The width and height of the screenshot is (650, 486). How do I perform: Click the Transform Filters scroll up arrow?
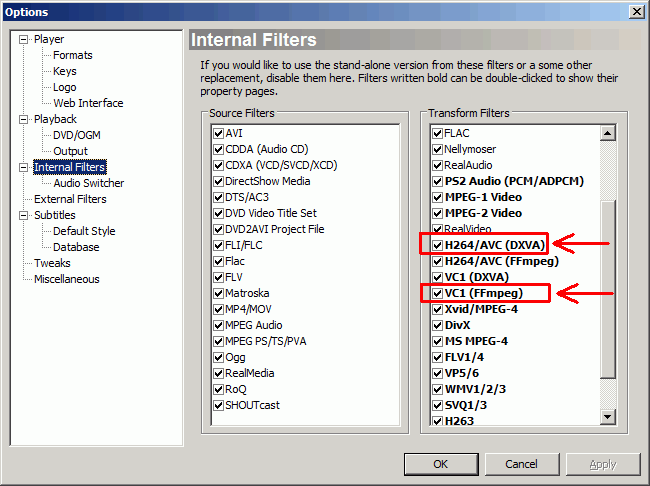(x=608, y=133)
